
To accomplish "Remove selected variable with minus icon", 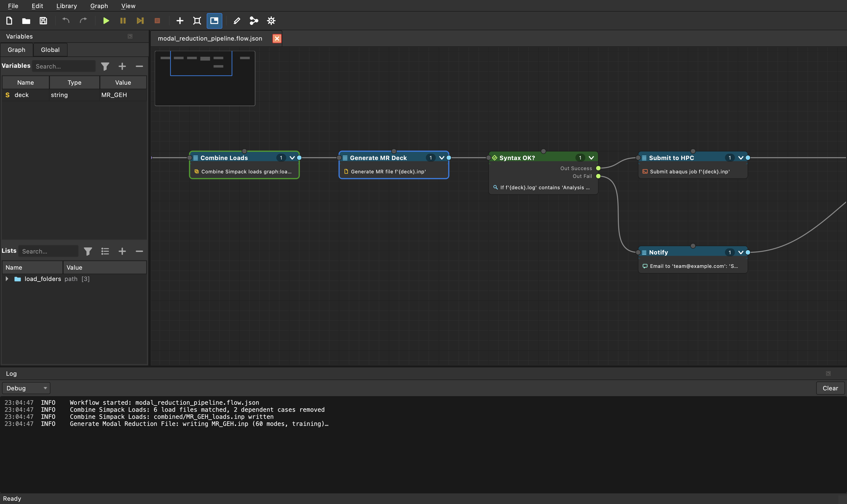I will [139, 66].
